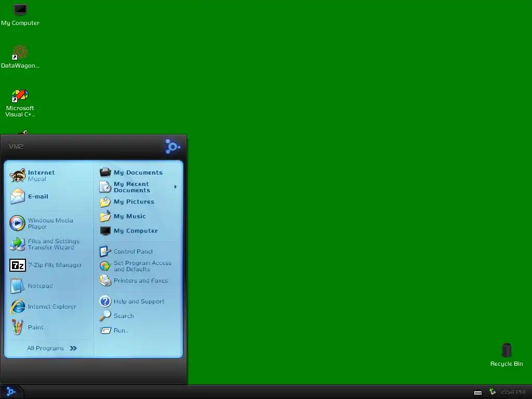This screenshot has width=532, height=399.
Task: Click the VM2 user name header
Action: tap(16, 146)
